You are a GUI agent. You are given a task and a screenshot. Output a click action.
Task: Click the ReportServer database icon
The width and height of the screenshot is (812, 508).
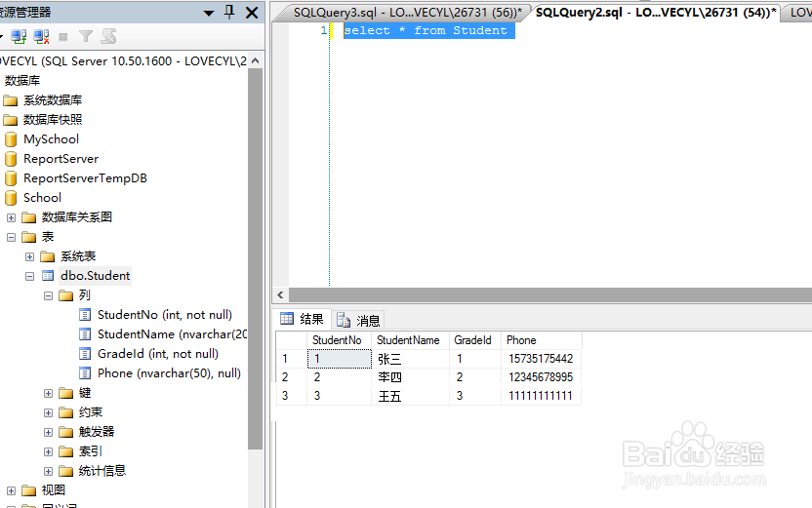click(11, 159)
